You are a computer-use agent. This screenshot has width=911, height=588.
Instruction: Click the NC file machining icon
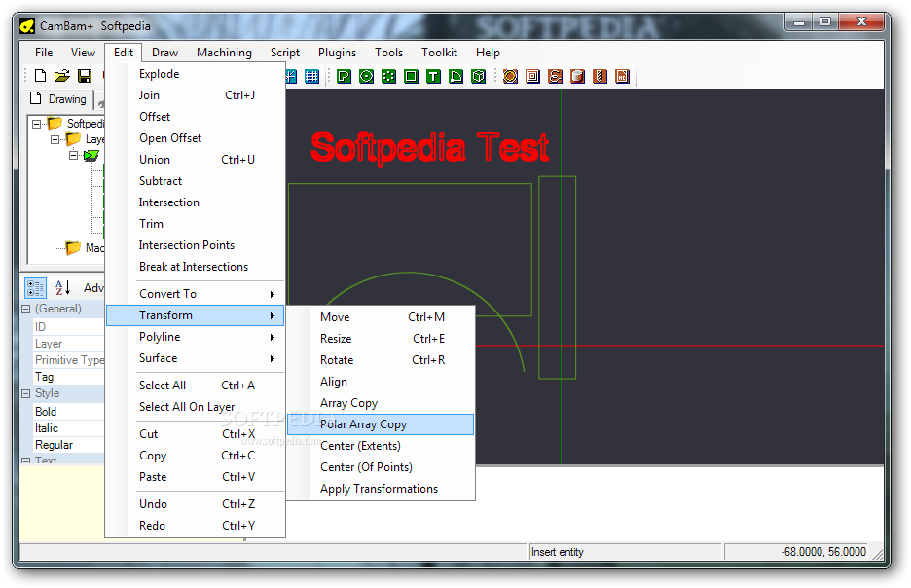[x=622, y=76]
